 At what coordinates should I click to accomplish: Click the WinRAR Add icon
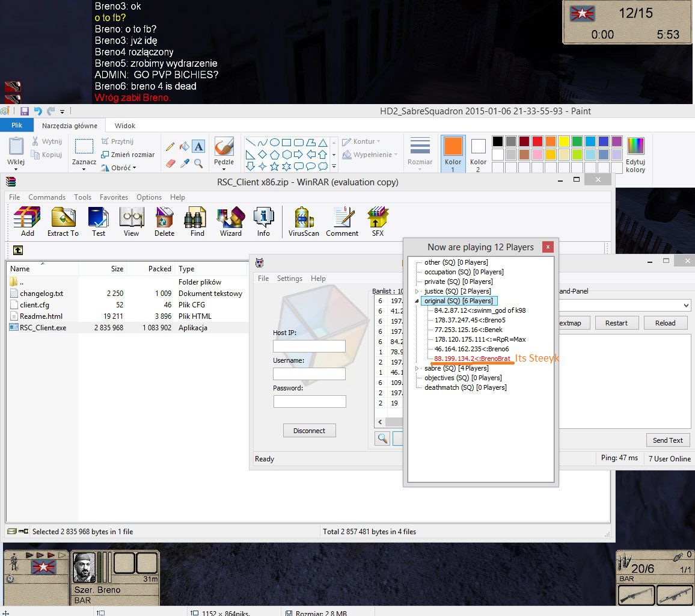28,218
